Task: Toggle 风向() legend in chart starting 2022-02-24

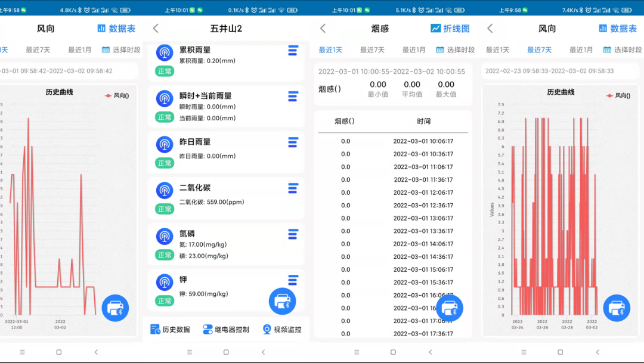Action: tap(618, 95)
